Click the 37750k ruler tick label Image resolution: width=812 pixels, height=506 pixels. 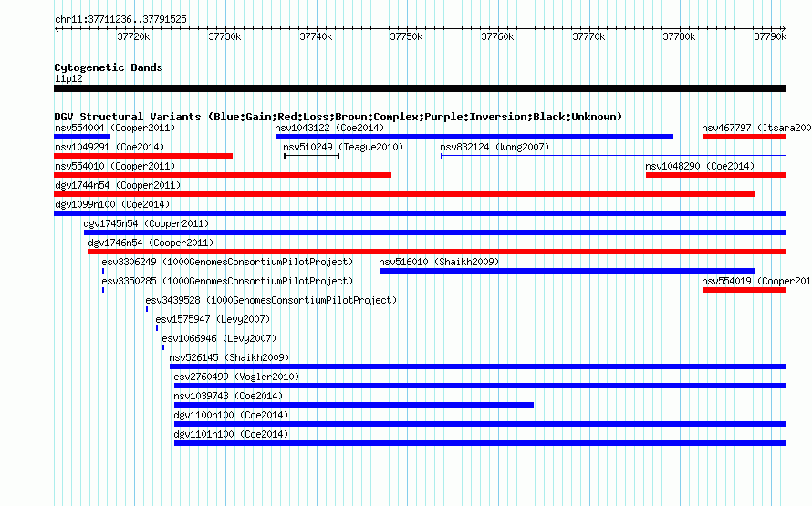[407, 36]
